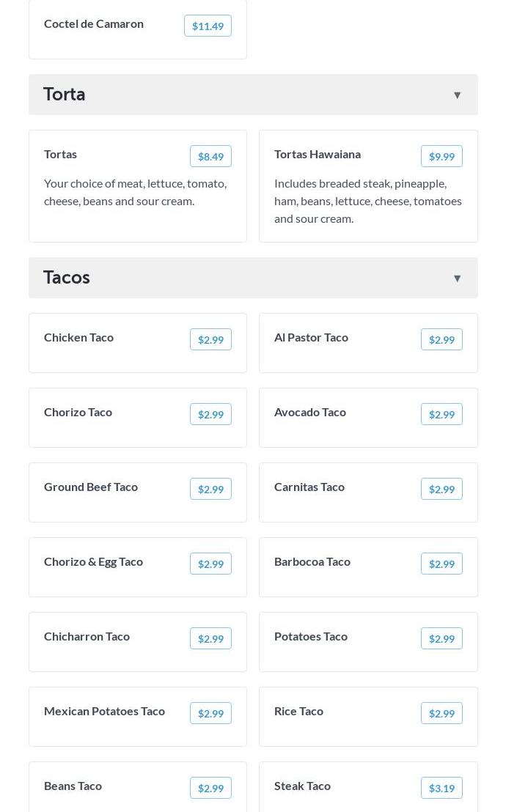Choose the Avocado Taco price button
506x812 pixels.
[441, 415]
